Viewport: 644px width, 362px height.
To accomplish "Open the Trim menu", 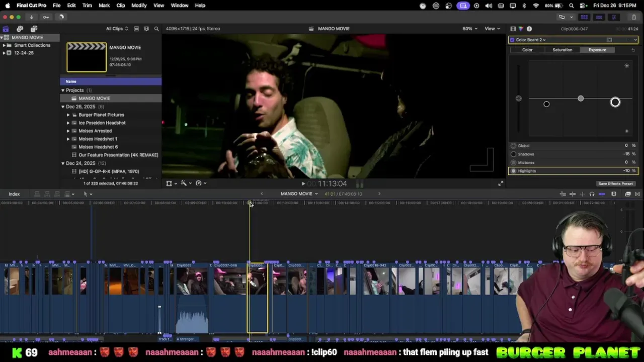I will tap(87, 6).
